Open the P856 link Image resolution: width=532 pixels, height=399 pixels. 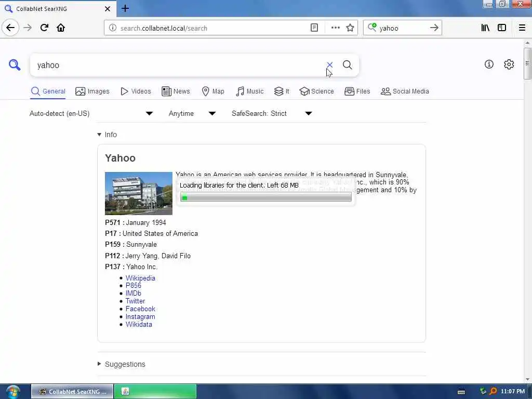(x=134, y=285)
